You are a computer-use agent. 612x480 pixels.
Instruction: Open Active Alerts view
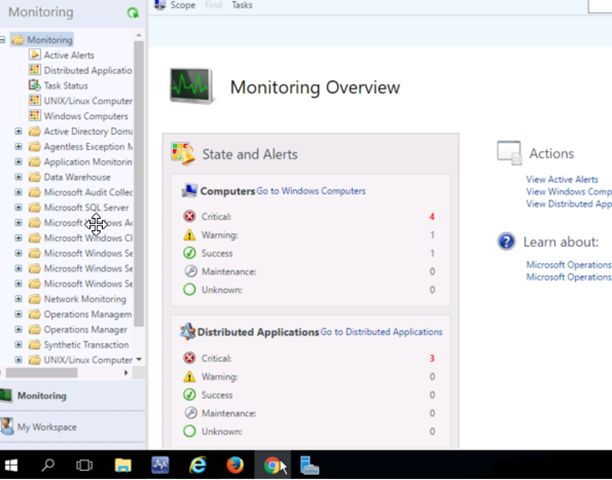pos(69,55)
